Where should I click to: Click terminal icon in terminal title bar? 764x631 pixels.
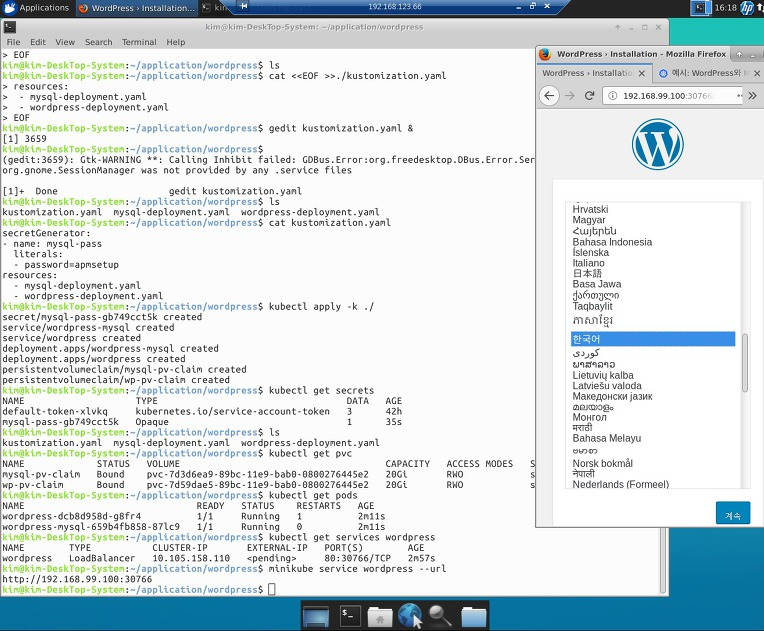[10, 27]
